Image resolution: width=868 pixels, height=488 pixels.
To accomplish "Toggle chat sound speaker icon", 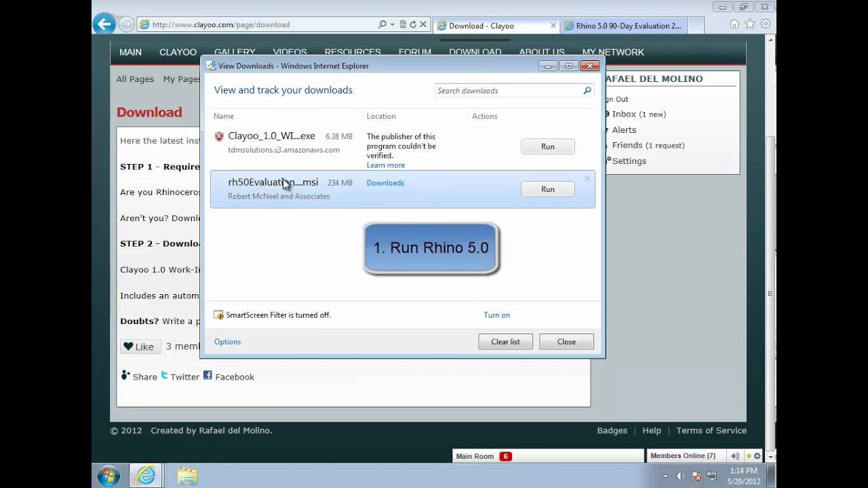I will click(x=734, y=456).
